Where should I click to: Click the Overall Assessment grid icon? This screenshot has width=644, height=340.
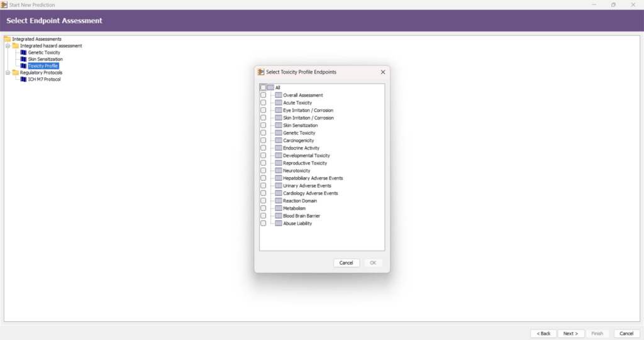[x=279, y=96]
